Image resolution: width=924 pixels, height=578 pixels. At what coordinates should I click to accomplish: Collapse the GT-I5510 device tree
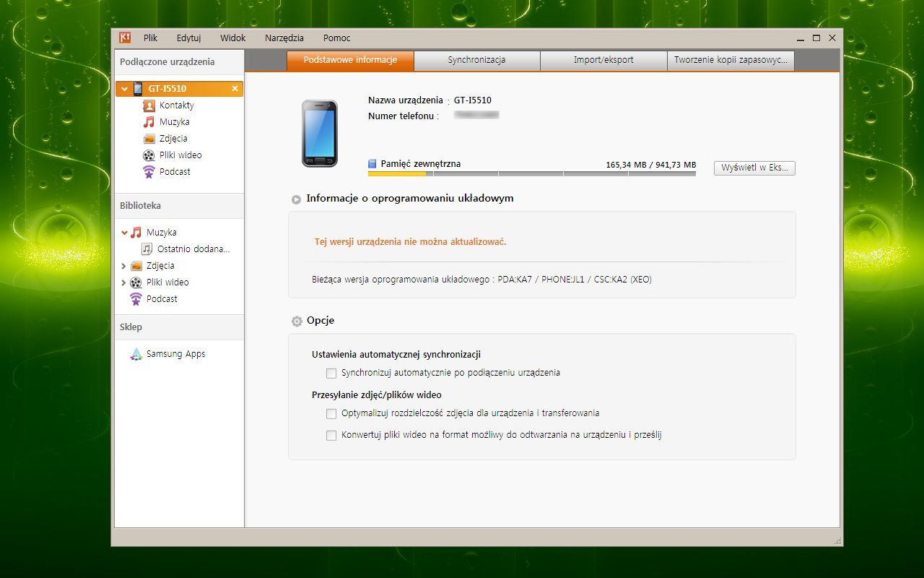pyautogui.click(x=125, y=89)
